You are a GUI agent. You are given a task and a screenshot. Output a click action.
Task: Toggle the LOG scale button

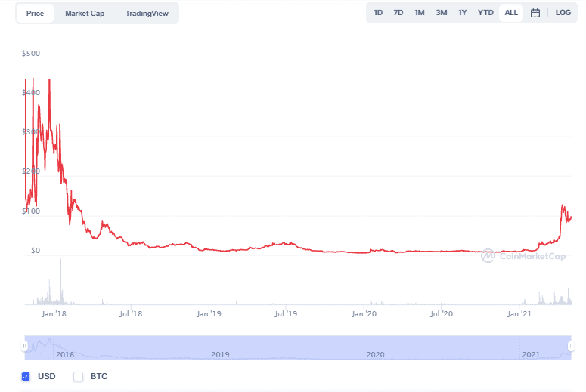563,13
